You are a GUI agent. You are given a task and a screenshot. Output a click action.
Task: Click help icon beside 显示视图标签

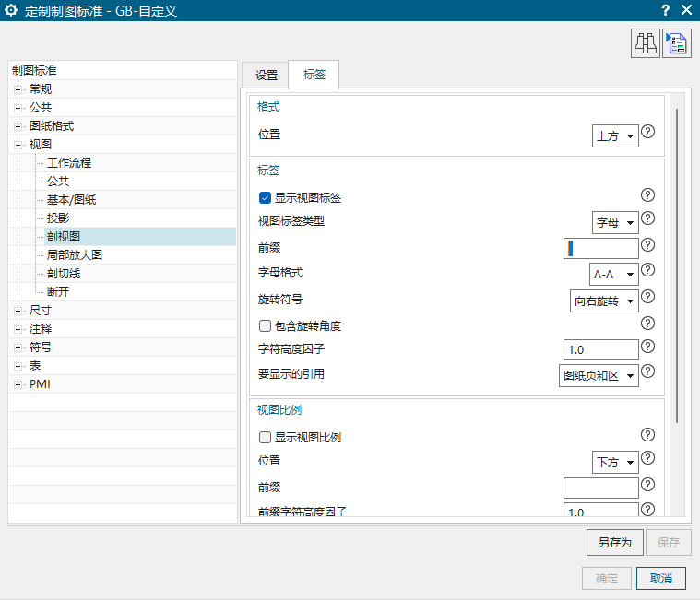(x=647, y=195)
